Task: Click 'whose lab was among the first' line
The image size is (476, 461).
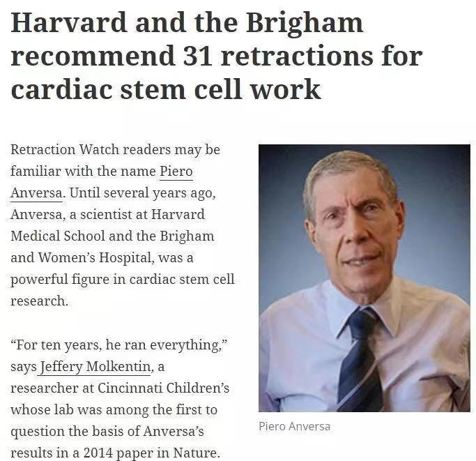Action: click(114, 409)
